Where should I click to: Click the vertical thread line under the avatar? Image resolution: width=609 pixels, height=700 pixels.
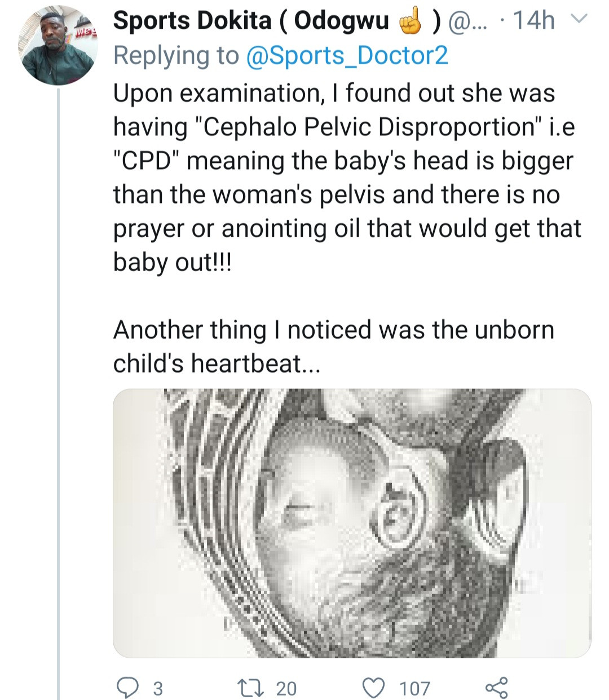[x=58, y=395]
